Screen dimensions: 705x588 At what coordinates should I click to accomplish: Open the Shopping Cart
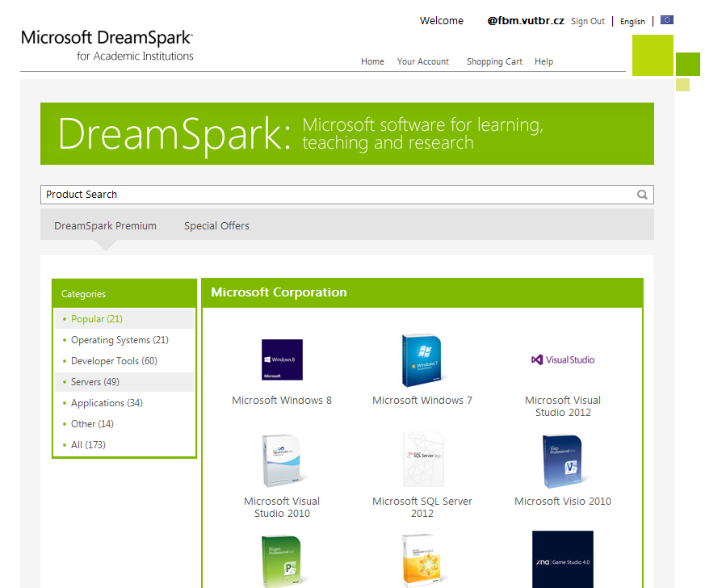coord(494,61)
